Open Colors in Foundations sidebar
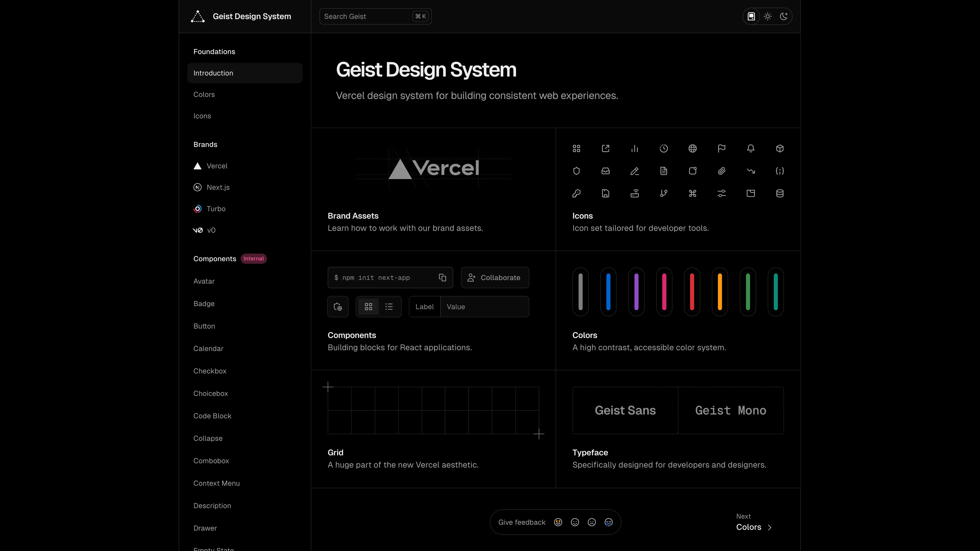Screen dimensions: 980x551 204,94
